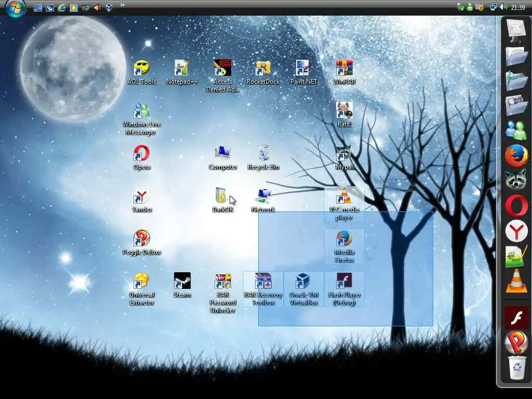Click the Oracle VM VirtualBox desktop shortcut
The image size is (532, 399).
[303, 289]
